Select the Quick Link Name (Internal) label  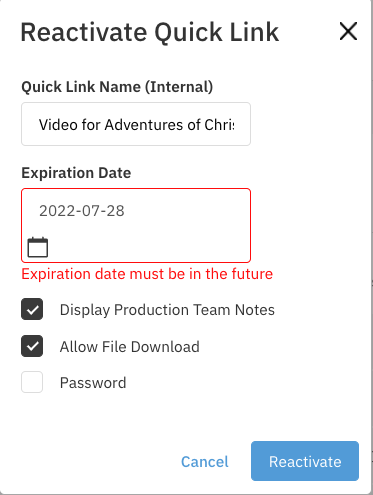point(117,87)
